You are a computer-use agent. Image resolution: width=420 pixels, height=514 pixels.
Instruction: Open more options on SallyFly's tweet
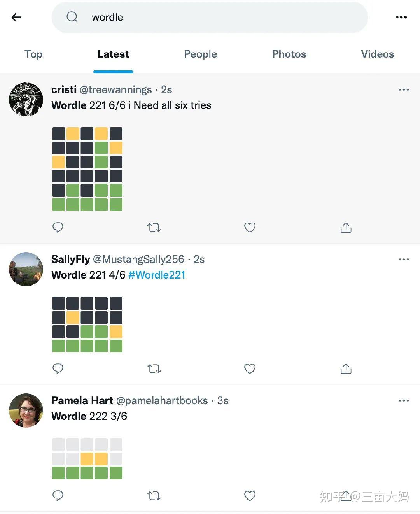pos(404,260)
